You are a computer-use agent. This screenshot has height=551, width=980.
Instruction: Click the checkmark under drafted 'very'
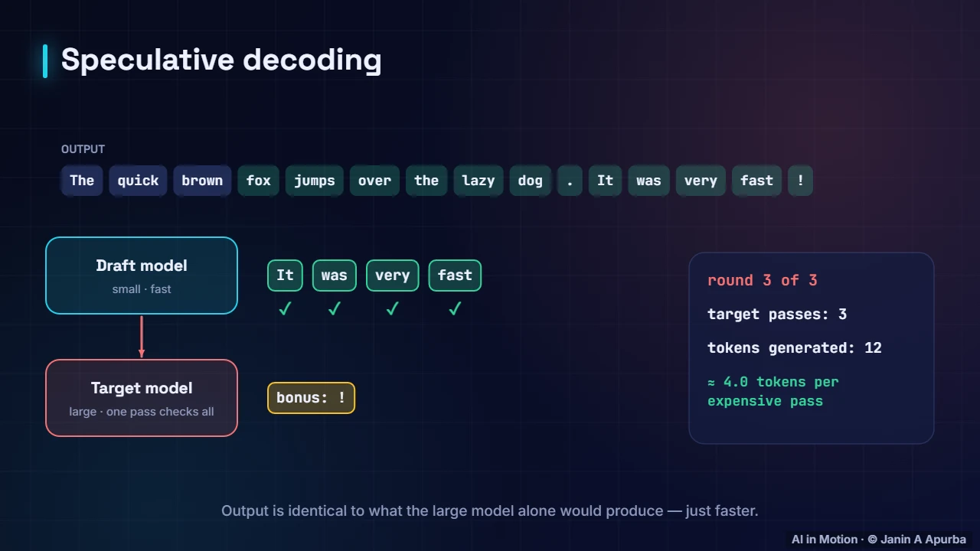pyautogui.click(x=393, y=309)
